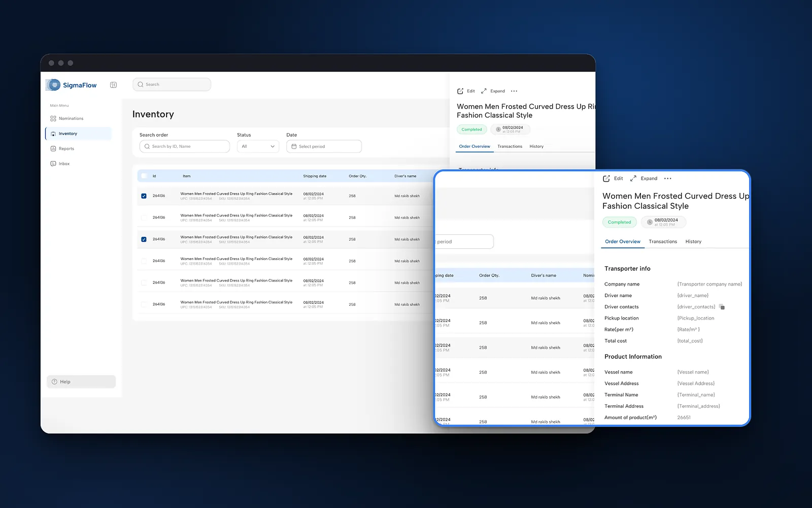Click the Help button

point(81,382)
